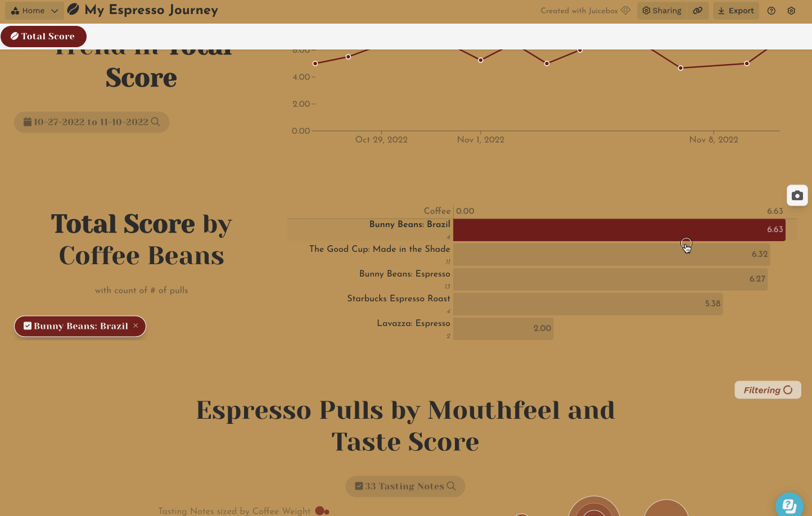Click the 'with count of # of pulls' subtitle
This screenshot has height=516, width=812.
[x=142, y=291]
